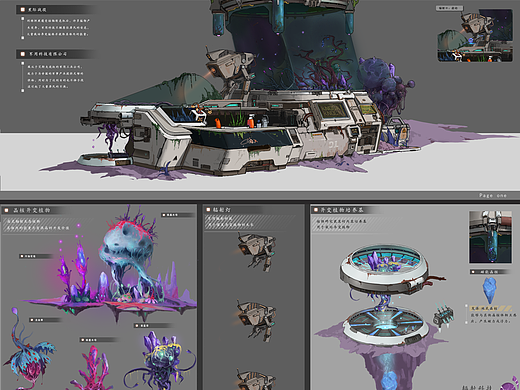
Task: Click the yellow-highlighted label under the blue crystal
Action: pyautogui.click(x=490, y=308)
